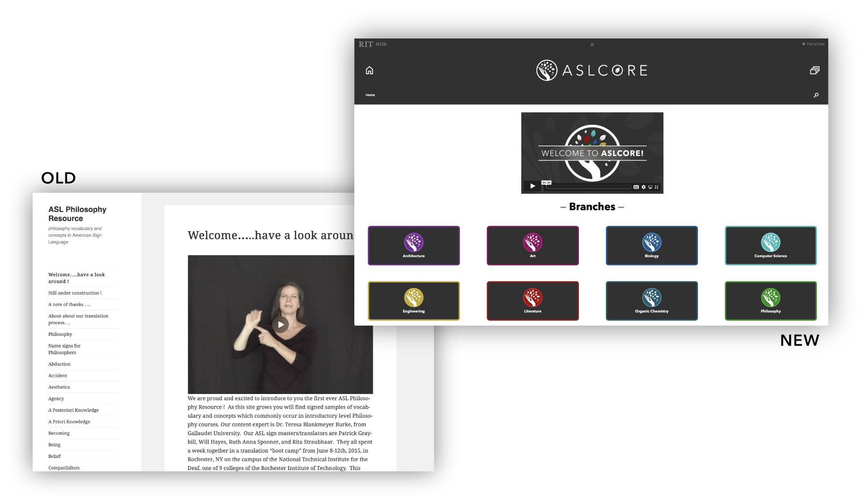Open the Organic Chemistry branch

[x=651, y=301]
